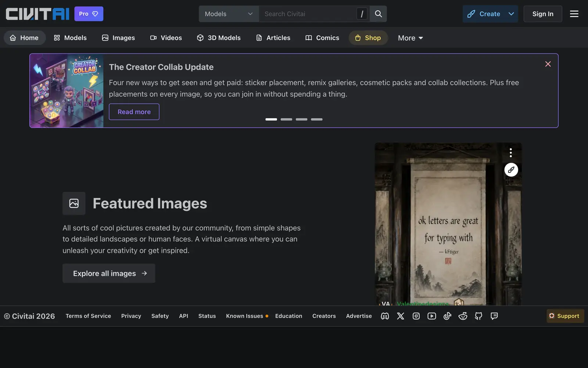588x368 pixels.
Task: Open the hamburger menu in the header
Action: pyautogui.click(x=574, y=14)
